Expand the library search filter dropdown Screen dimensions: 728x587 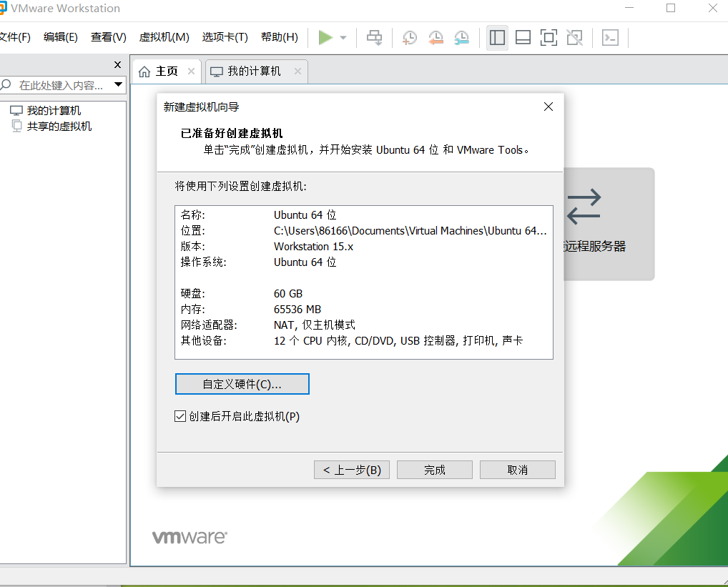[x=119, y=84]
